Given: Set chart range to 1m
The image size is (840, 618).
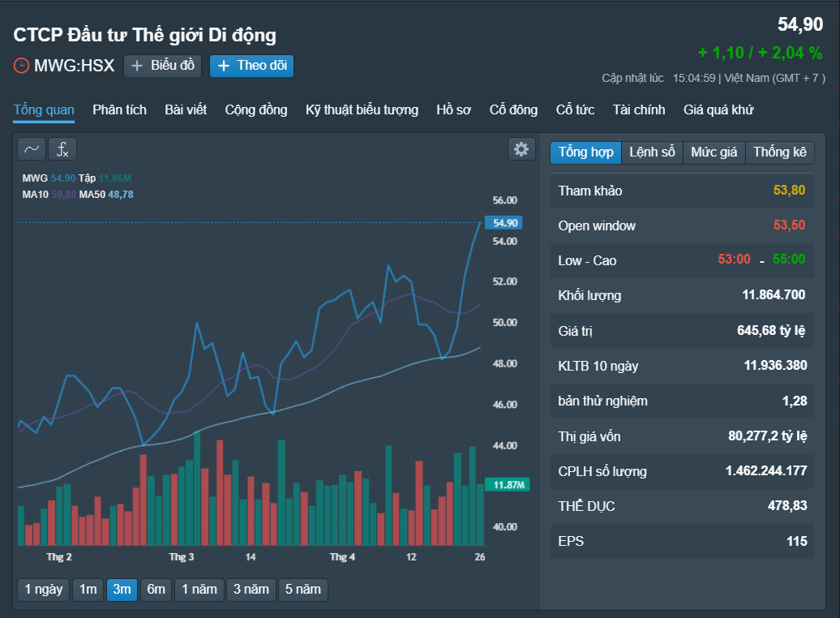Looking at the screenshot, I should coord(88,590).
